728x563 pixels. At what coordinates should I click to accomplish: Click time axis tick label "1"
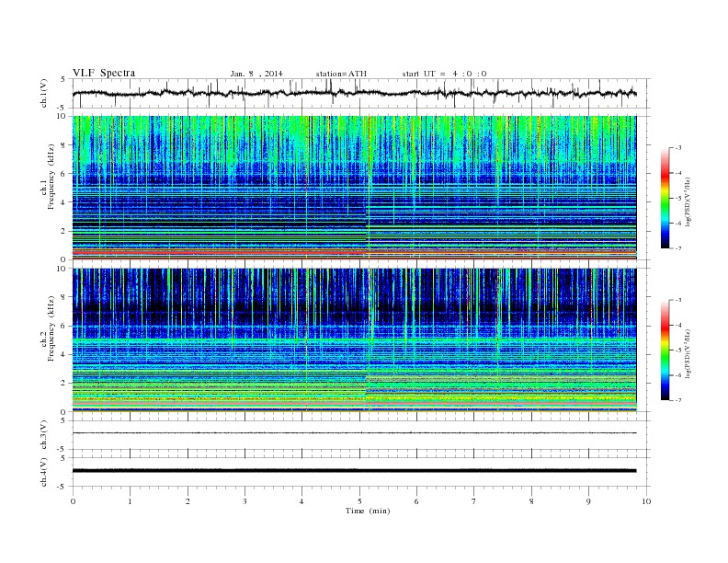coord(130,501)
